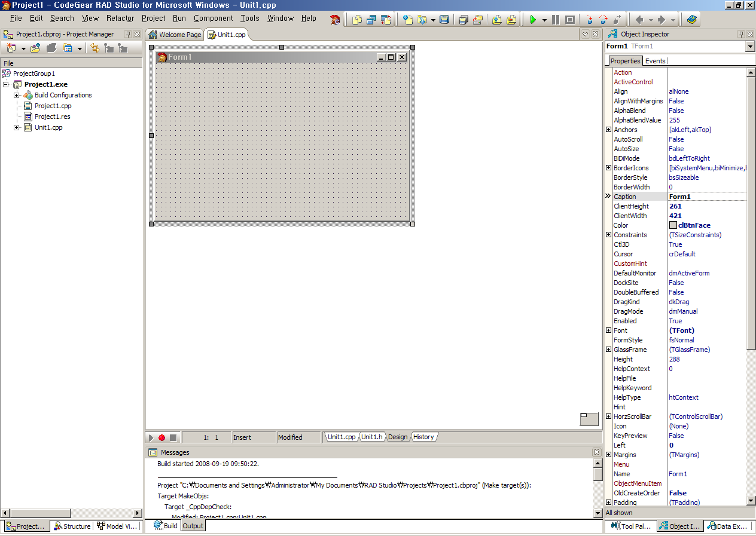Switch to the Unit1.h editor tab

click(x=371, y=437)
